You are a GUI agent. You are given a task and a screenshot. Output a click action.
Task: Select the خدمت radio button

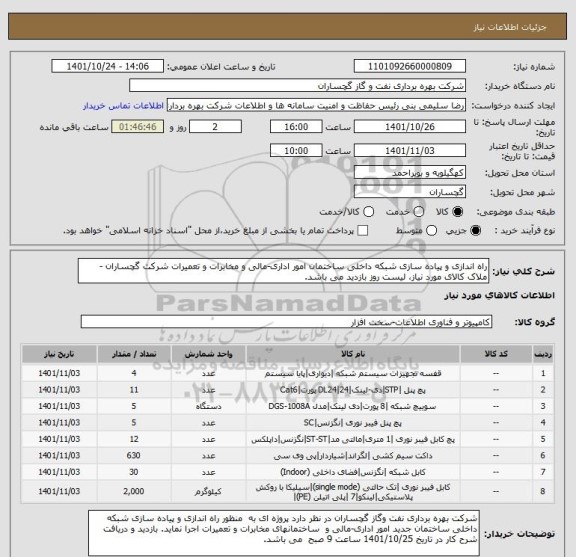click(x=419, y=212)
